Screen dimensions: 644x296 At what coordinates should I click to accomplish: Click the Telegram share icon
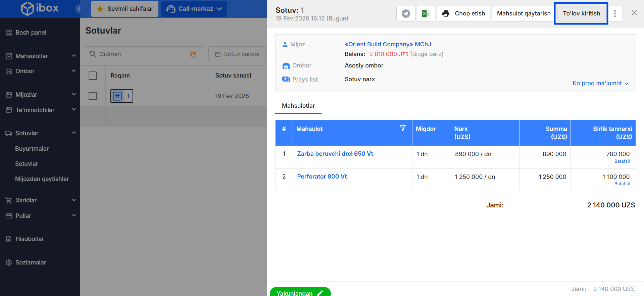click(406, 14)
